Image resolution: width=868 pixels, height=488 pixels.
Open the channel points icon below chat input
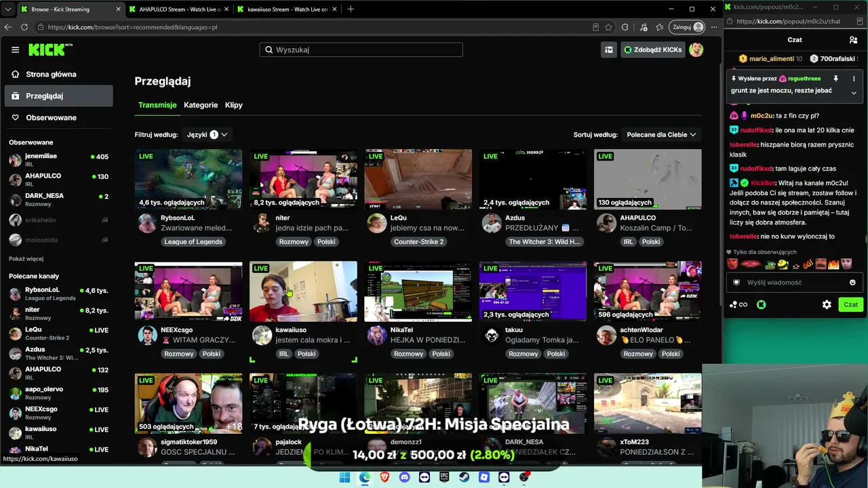coord(738,305)
